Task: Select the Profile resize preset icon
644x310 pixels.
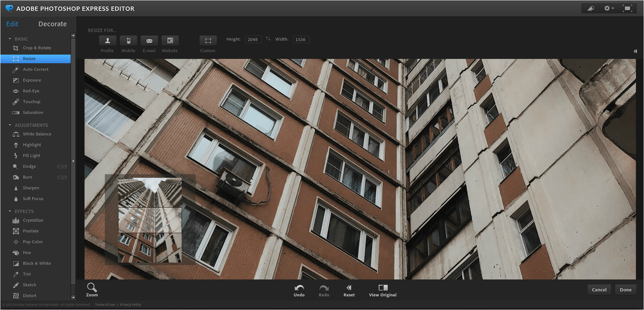Action: pos(107,41)
